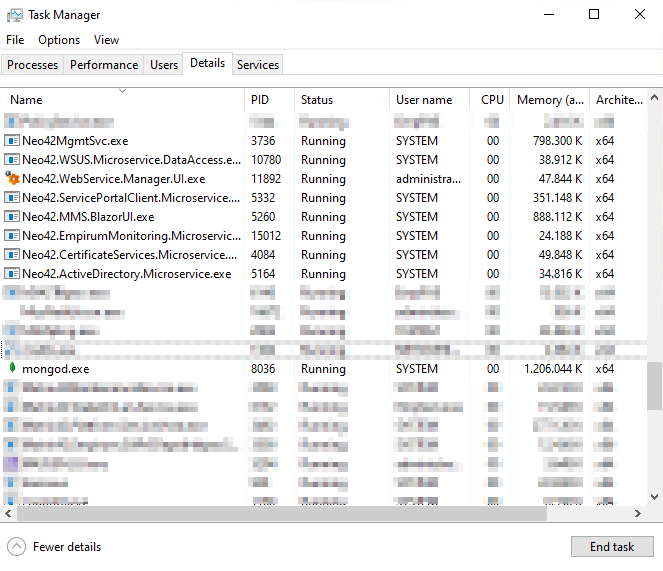The height and width of the screenshot is (571, 663).
Task: Click the vertical scrollbar up arrow
Action: (x=655, y=98)
